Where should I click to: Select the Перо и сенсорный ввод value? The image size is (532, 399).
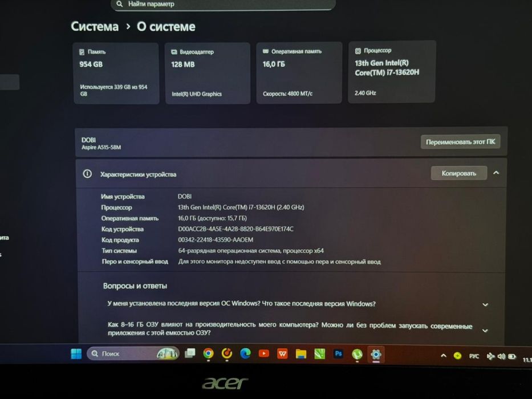[279, 262]
